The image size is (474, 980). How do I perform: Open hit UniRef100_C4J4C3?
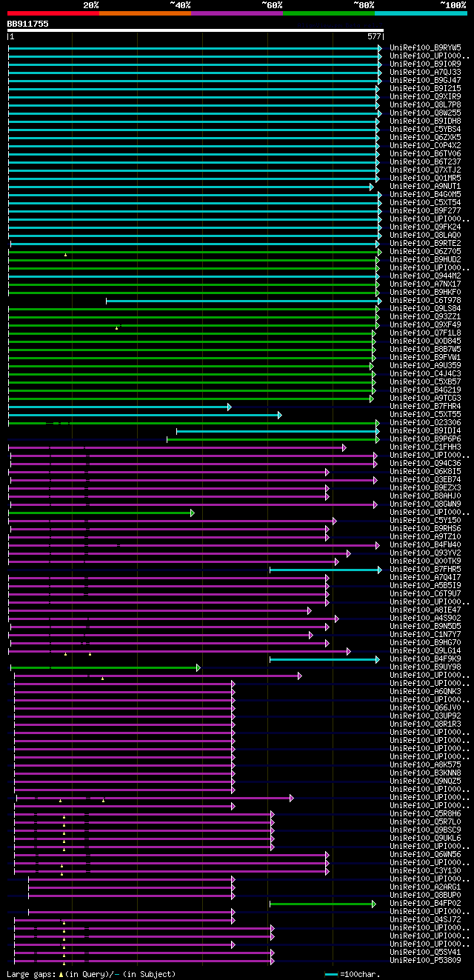[425, 373]
